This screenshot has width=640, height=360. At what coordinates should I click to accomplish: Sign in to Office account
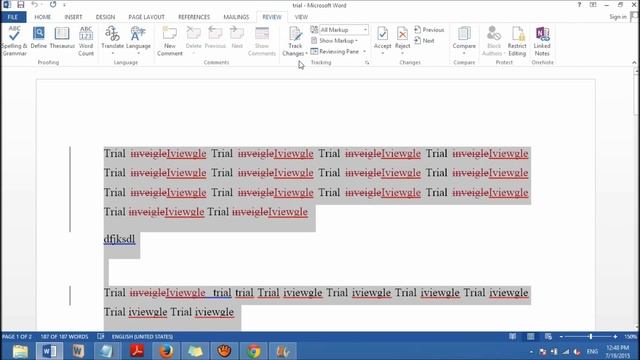point(618,17)
